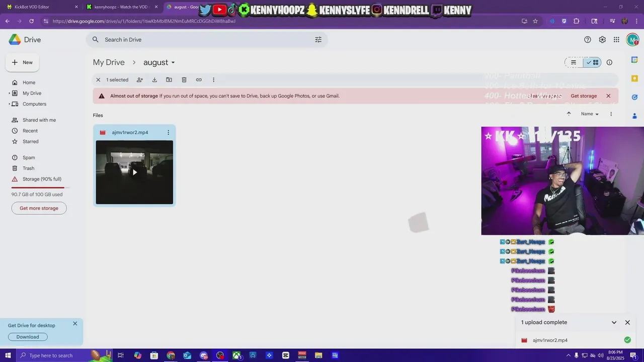Open the Windows Start menu
Viewport: 644px width, 362px height.
8,355
